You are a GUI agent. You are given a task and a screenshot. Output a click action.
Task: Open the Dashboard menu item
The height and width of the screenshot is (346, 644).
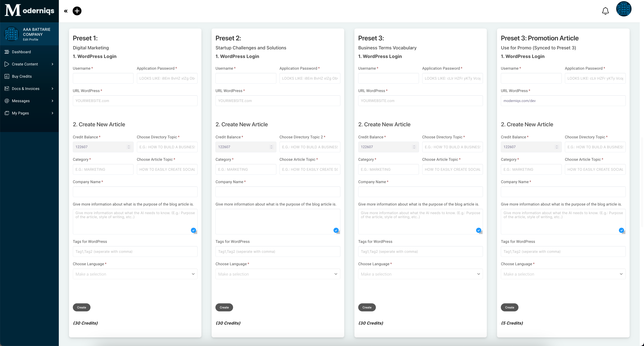pos(21,52)
